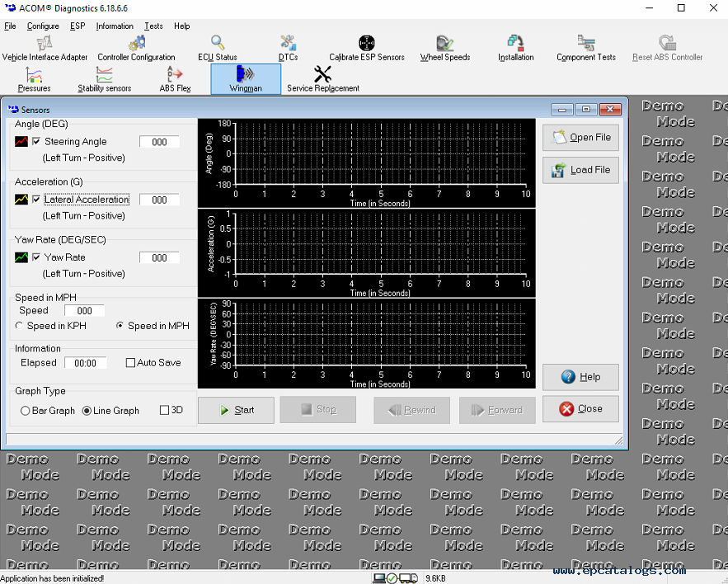Screen dimensions: 728x584
Task: Uncheck the Lateral Acceleration checkbox
Action: tap(36, 200)
